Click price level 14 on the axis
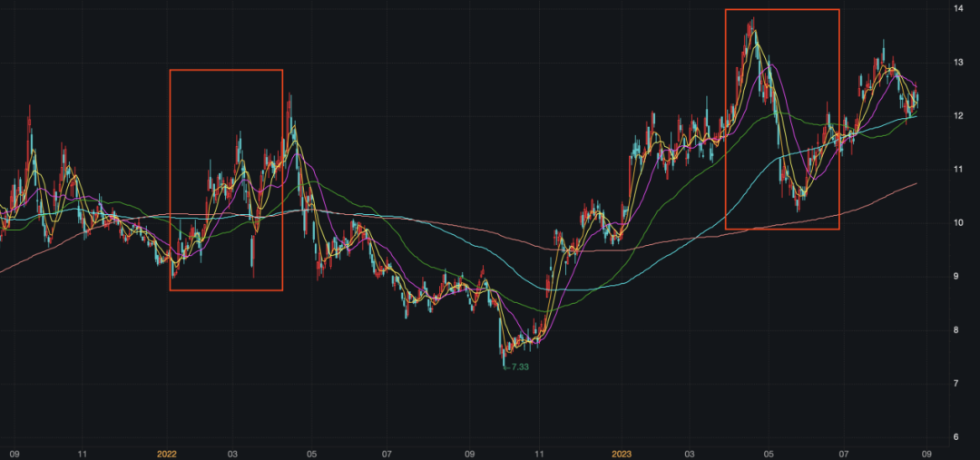The width and height of the screenshot is (980, 460). tap(957, 8)
